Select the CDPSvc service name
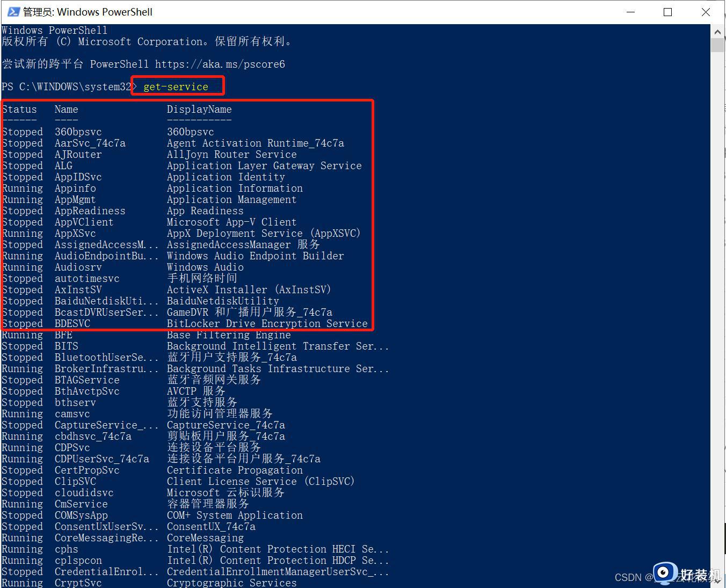 point(72,448)
